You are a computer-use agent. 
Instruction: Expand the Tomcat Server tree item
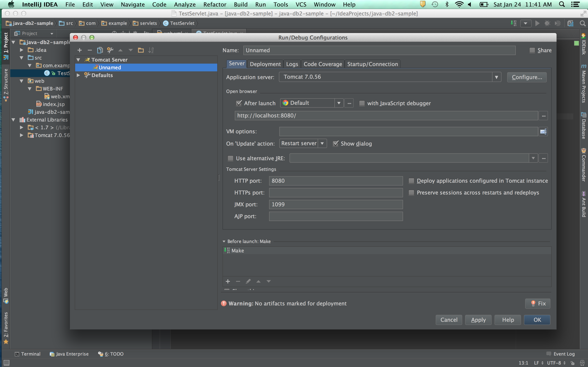click(x=78, y=60)
